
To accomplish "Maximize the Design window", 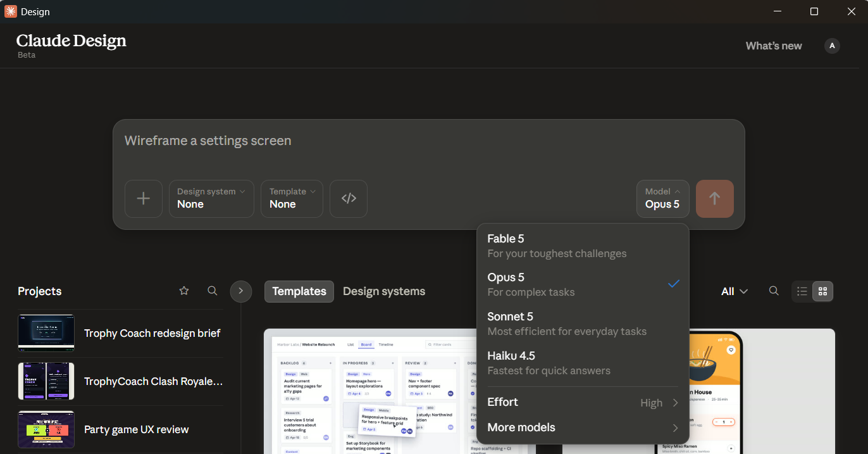I will (x=814, y=11).
